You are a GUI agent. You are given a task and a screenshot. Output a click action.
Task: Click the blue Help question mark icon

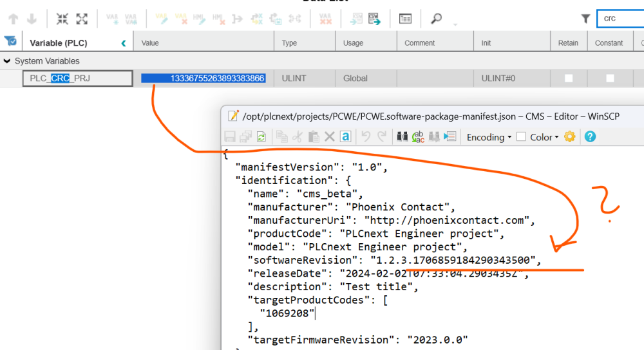[590, 136]
